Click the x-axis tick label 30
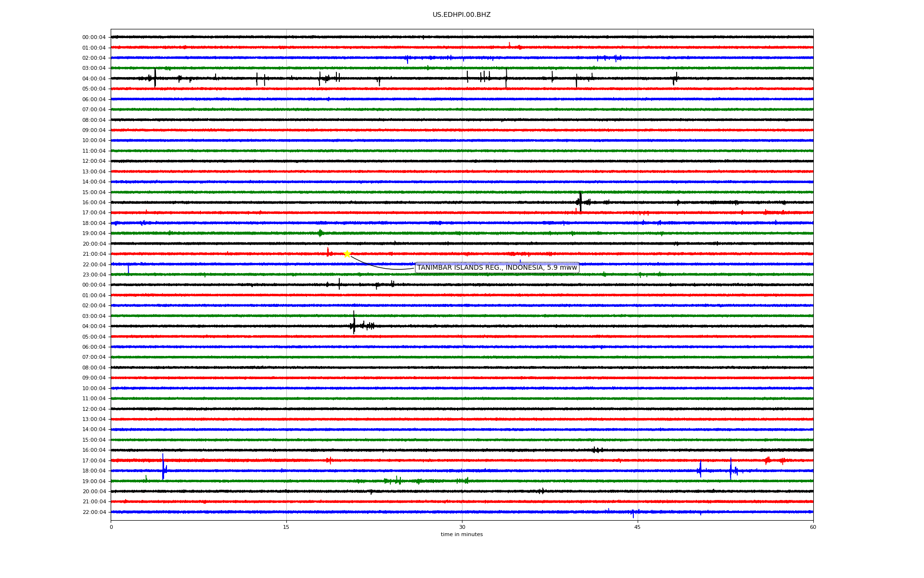Viewport: 924px width, 578px height. point(462,527)
